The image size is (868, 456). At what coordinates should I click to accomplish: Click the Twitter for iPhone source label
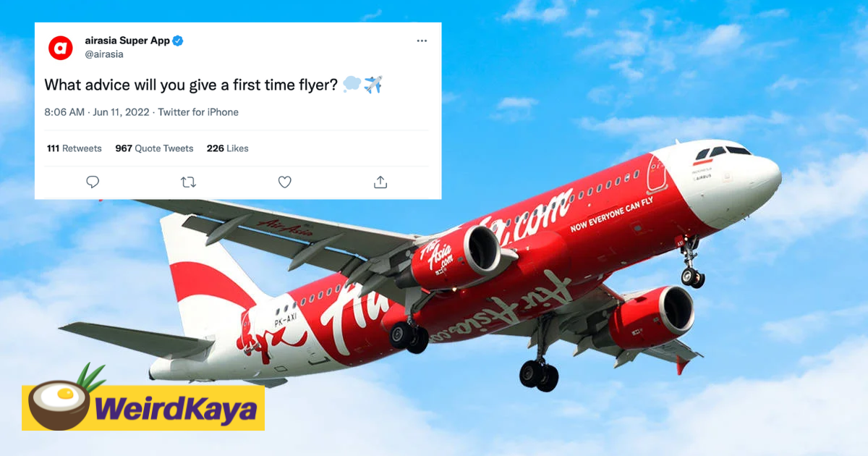pyautogui.click(x=198, y=112)
